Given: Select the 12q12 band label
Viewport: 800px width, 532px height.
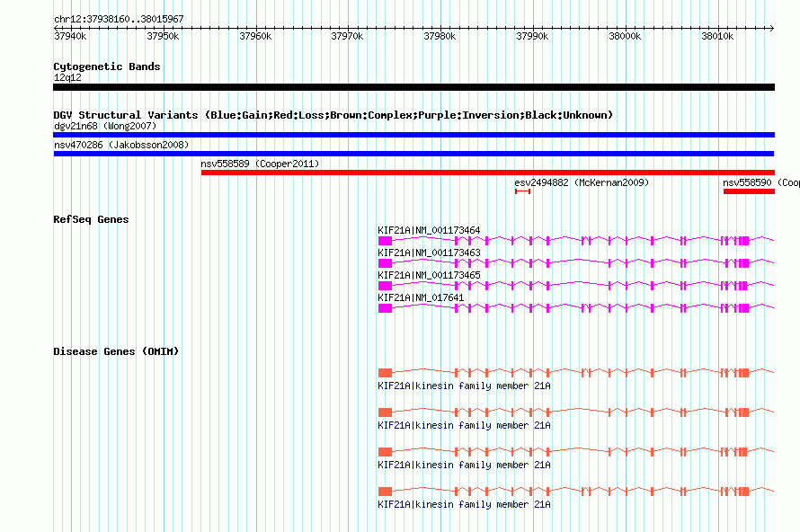Looking at the screenshot, I should coord(67,77).
